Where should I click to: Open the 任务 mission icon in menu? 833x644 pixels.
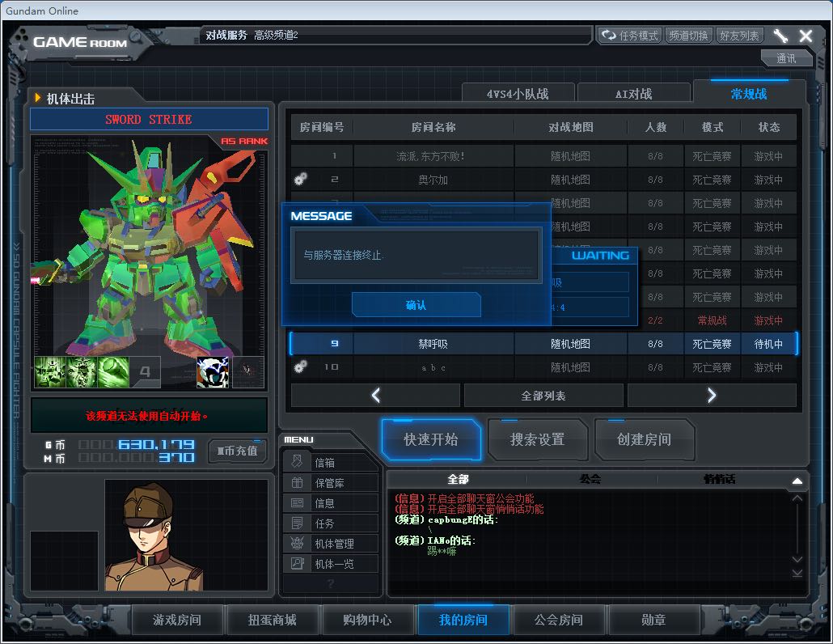[x=298, y=523]
